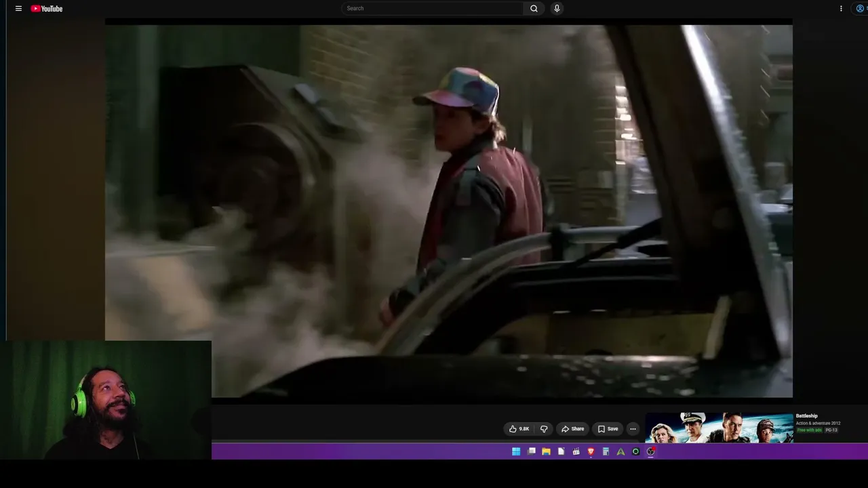Open the YouTube guide hamburger menu
This screenshot has width=868, height=488.
(18, 9)
